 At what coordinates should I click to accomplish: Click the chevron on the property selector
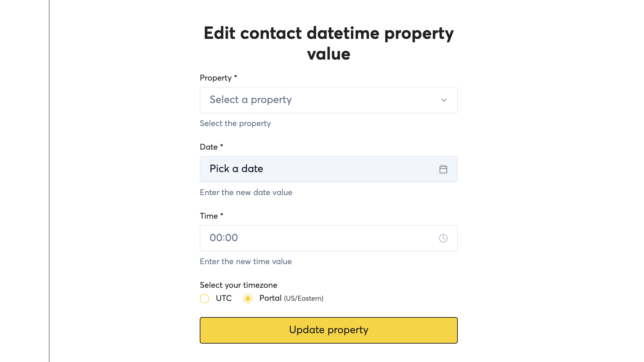(444, 100)
